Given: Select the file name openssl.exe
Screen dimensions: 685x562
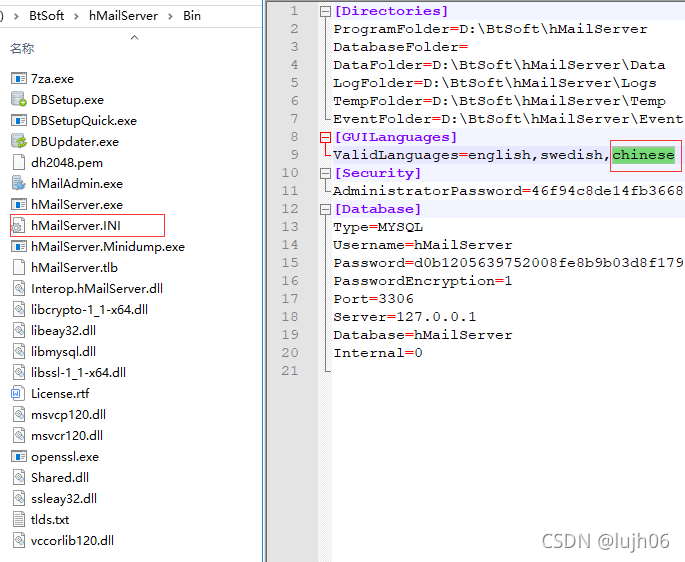Looking at the screenshot, I should (x=65, y=457).
